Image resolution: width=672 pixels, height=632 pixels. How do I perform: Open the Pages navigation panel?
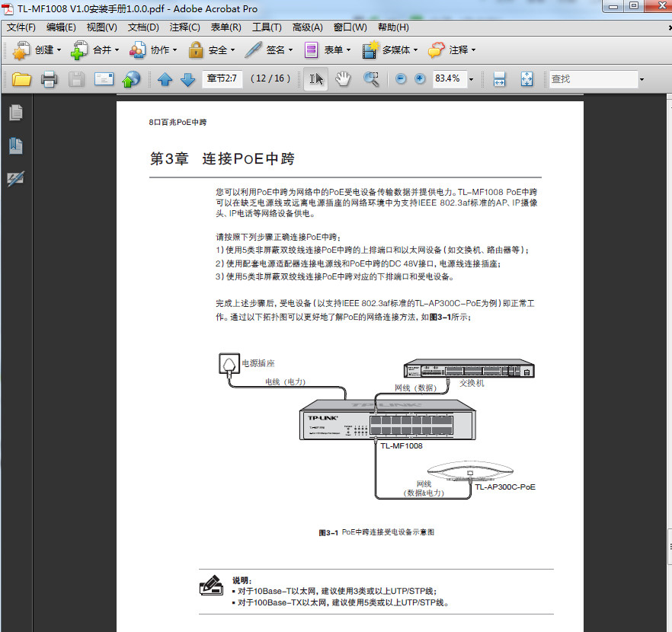[x=16, y=113]
